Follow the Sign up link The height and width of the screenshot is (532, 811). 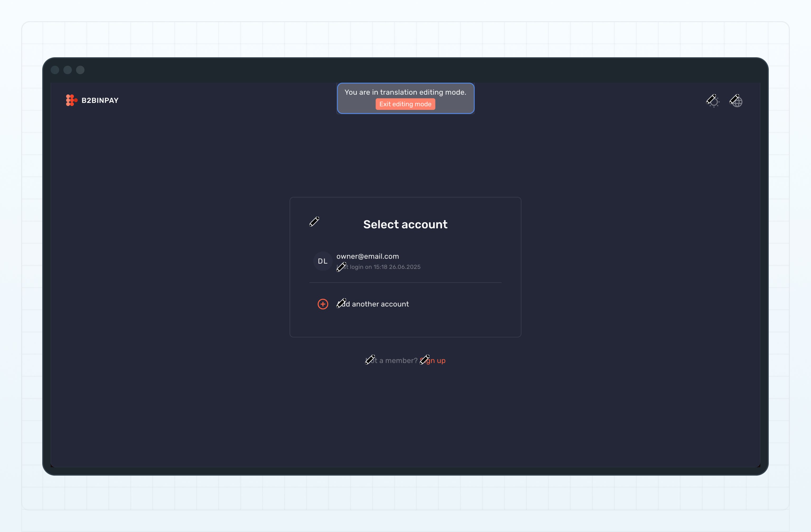pos(438,361)
